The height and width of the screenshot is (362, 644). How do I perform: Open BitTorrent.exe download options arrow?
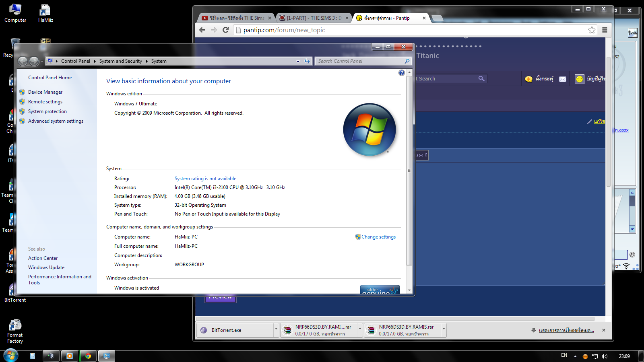pos(276,329)
